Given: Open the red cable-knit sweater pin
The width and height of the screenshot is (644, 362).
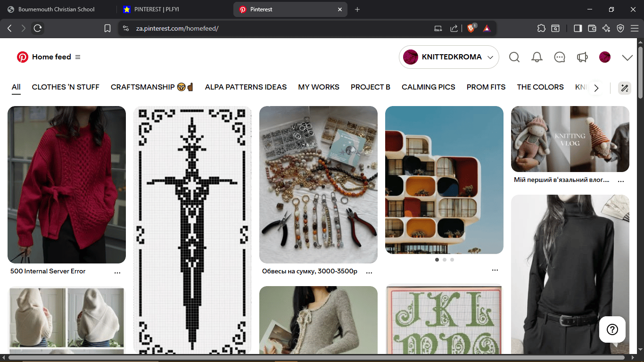Looking at the screenshot, I should pyautogui.click(x=66, y=185).
